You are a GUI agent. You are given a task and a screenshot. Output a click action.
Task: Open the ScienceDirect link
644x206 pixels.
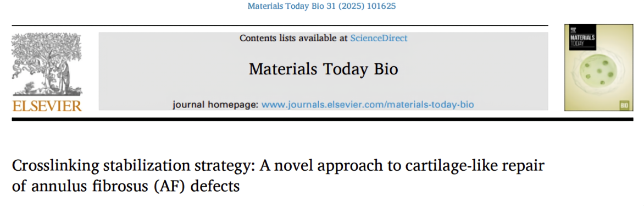point(379,39)
